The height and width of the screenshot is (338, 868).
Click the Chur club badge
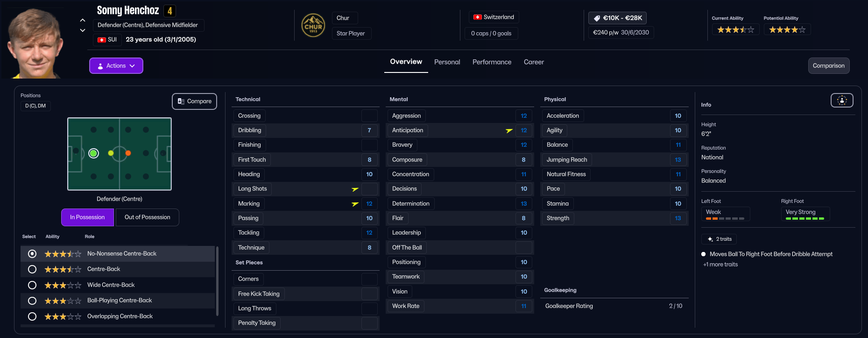click(313, 25)
